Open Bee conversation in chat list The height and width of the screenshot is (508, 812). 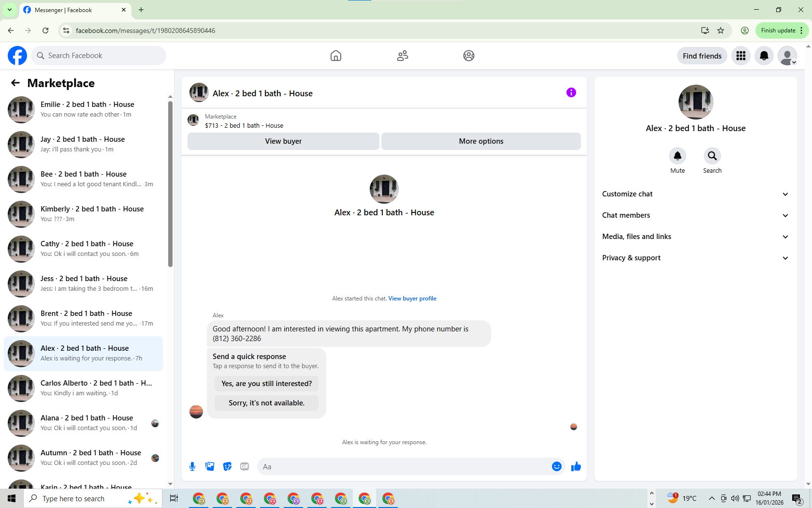coord(84,179)
